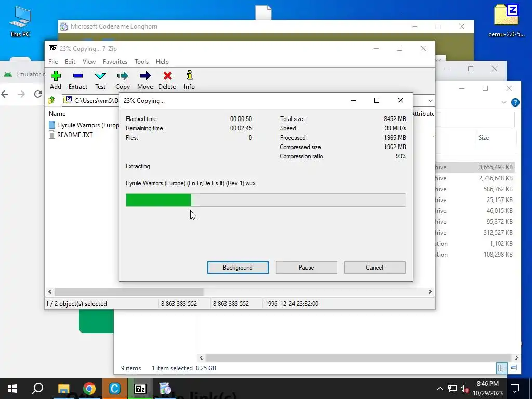Select the 586,762 KB row in Explorer
The height and width of the screenshot is (399, 532).
click(x=475, y=189)
